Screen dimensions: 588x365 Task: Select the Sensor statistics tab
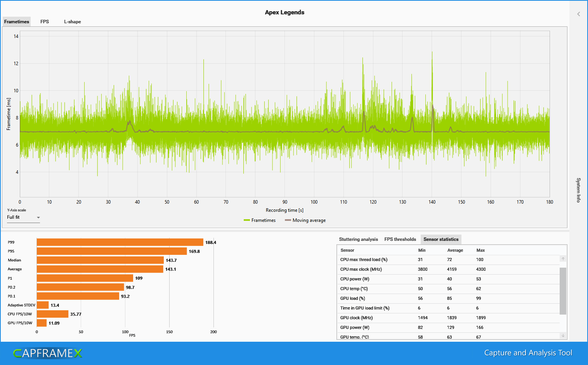[x=441, y=239]
